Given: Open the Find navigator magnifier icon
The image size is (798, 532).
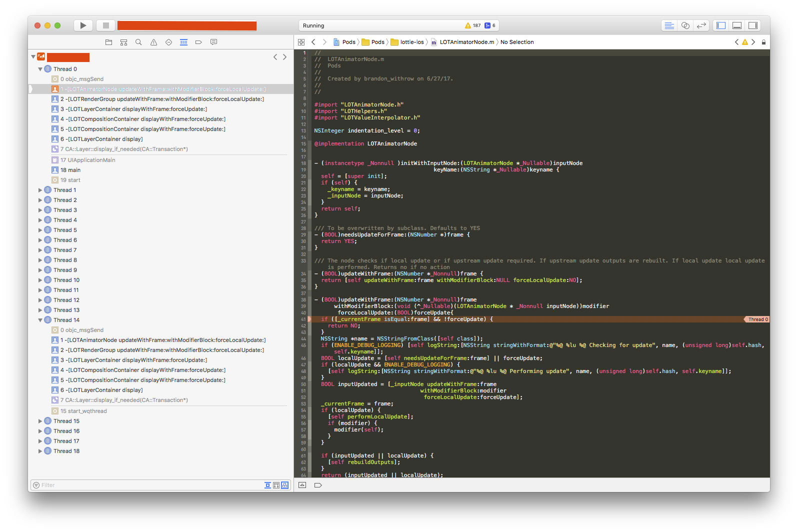Looking at the screenshot, I should click(138, 42).
